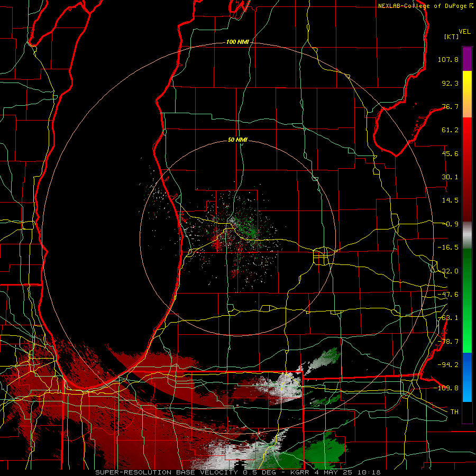Click the 50 NMI range ring label
476x476 pixels.
tap(237, 140)
